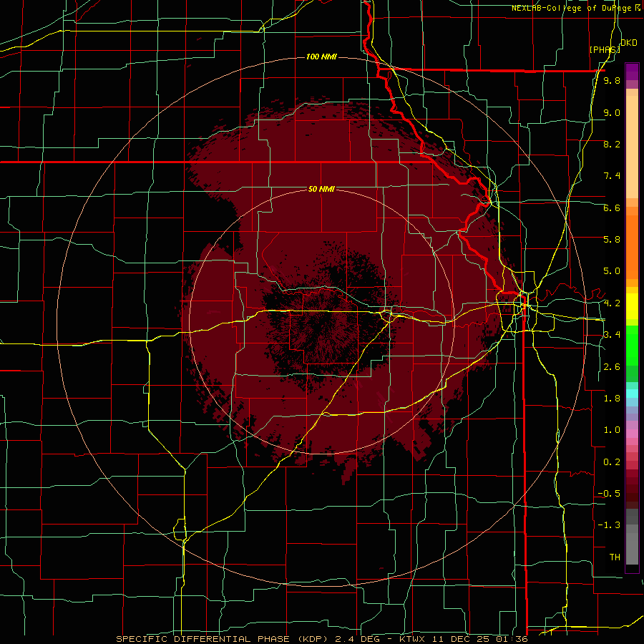This screenshot has height=644, width=644.
Task: Click the yellow segment of the color bar
Action: point(632,306)
